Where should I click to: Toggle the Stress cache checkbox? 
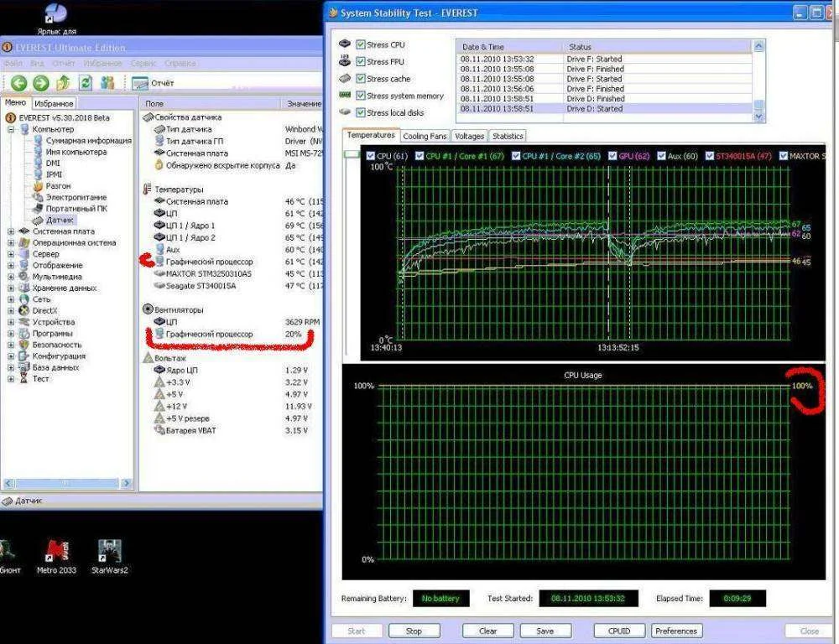361,79
